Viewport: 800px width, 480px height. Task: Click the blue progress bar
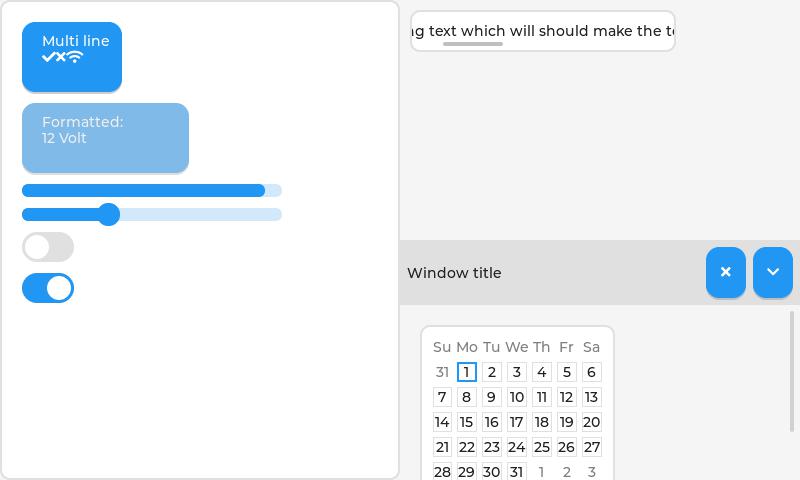coord(152,191)
